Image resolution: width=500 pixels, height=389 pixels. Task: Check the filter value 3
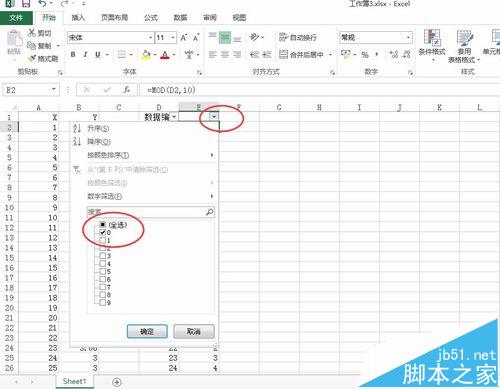103,256
